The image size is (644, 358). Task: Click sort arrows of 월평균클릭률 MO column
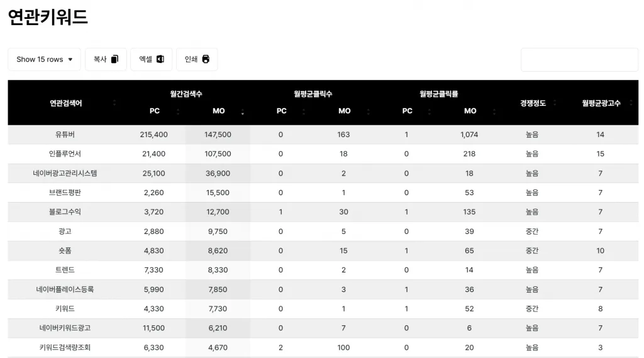coord(494,111)
